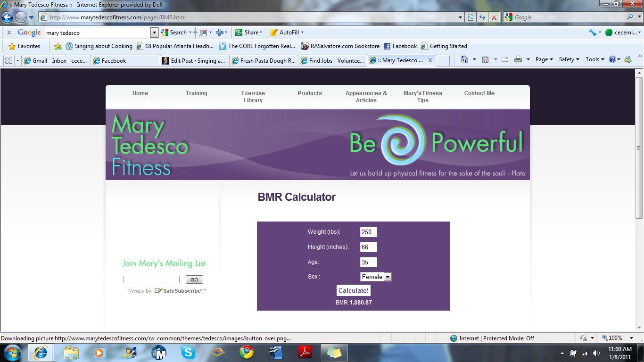Click the Quick Tabs grid icon
This screenshot has height=362, width=644.
8,60
